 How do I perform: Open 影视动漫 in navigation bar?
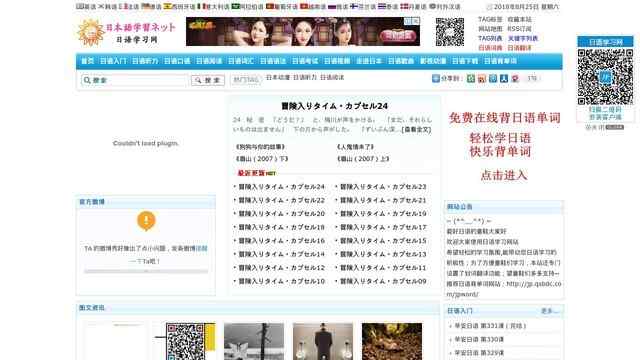click(433, 61)
